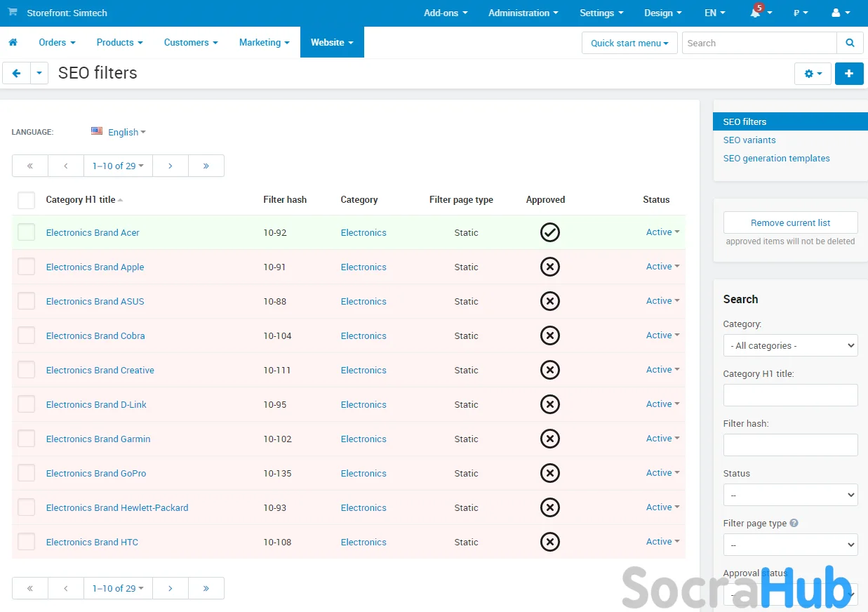
Task: Click the search magnifier button
Action: [x=850, y=43]
